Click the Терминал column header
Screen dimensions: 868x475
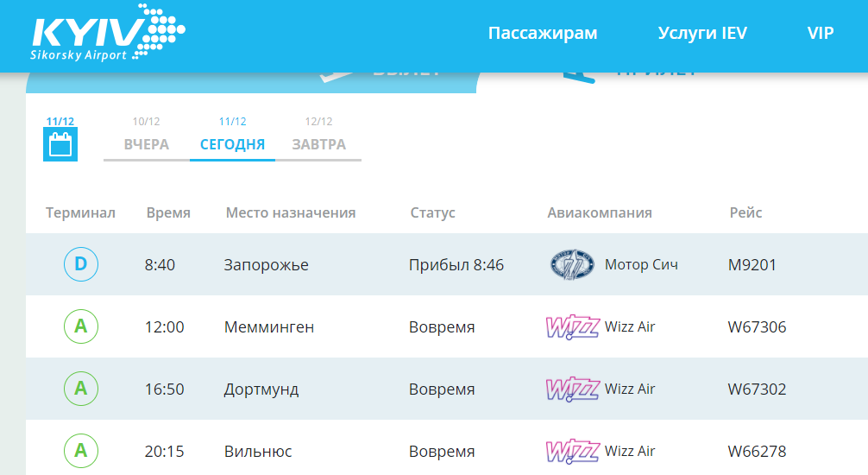pos(80,212)
